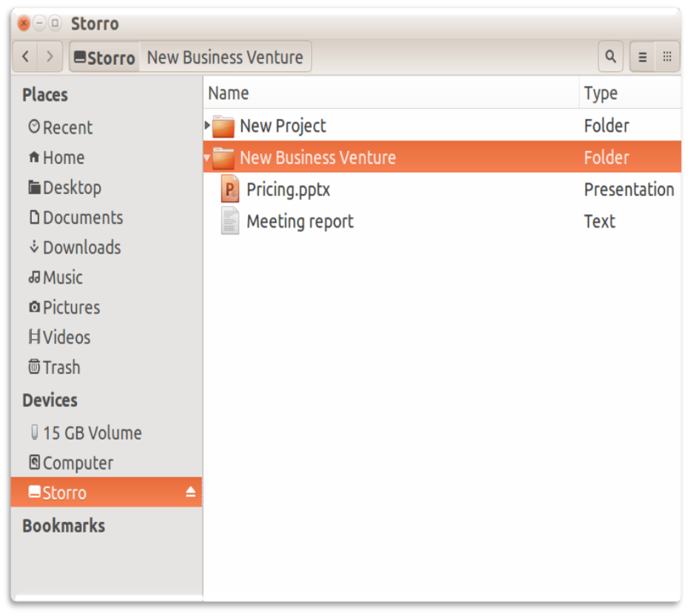The image size is (688, 616).
Task: Select the New Business Venture folder icon
Action: click(x=223, y=158)
